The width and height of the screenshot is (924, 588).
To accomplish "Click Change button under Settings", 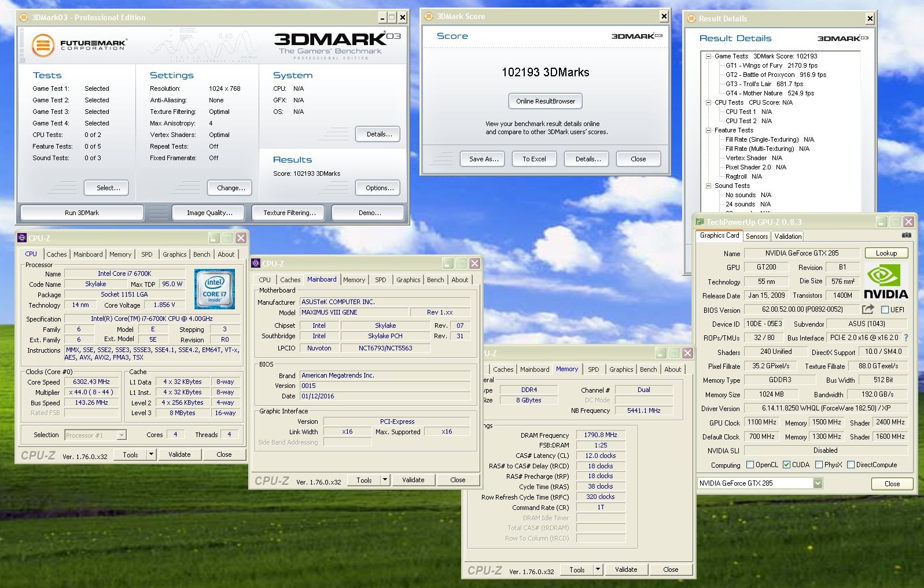I will (x=231, y=188).
